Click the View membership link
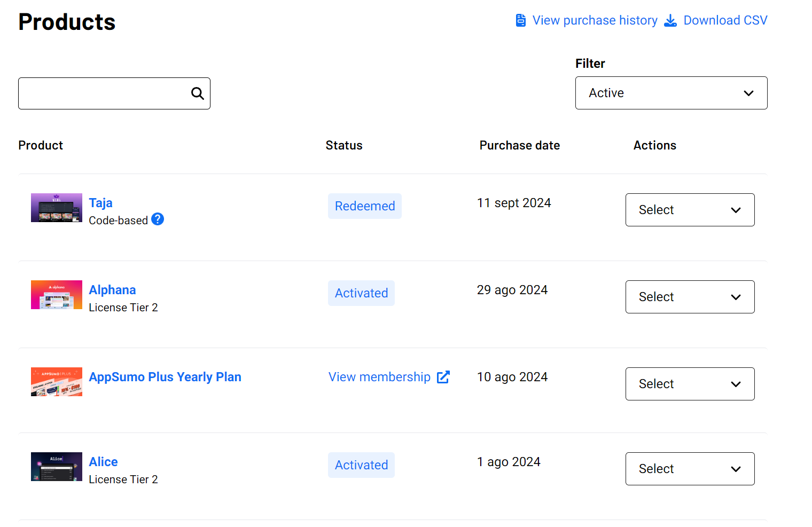This screenshot has height=527, width=812. (x=379, y=377)
